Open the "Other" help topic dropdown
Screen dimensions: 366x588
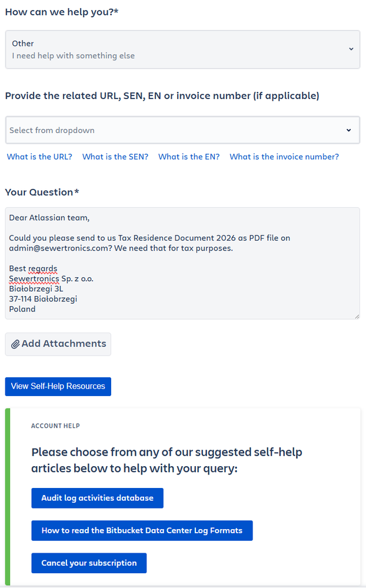[182, 49]
